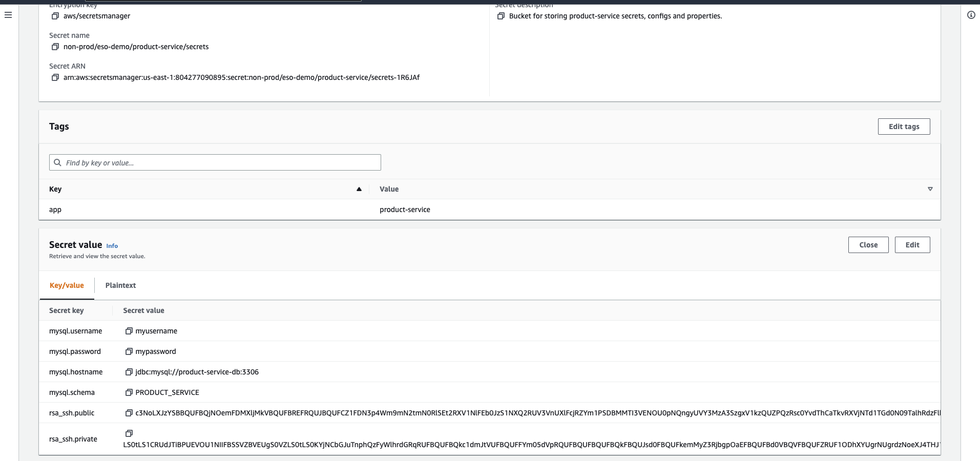Screen dimensions: 980x461
Task: Select the myusername value text
Action: tap(156, 331)
